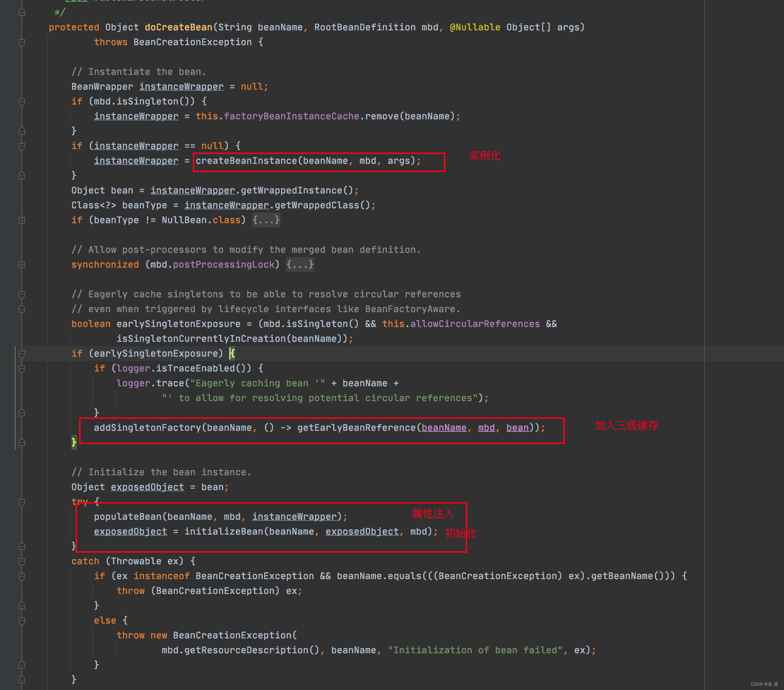Click the getBeanName() call

(628, 576)
